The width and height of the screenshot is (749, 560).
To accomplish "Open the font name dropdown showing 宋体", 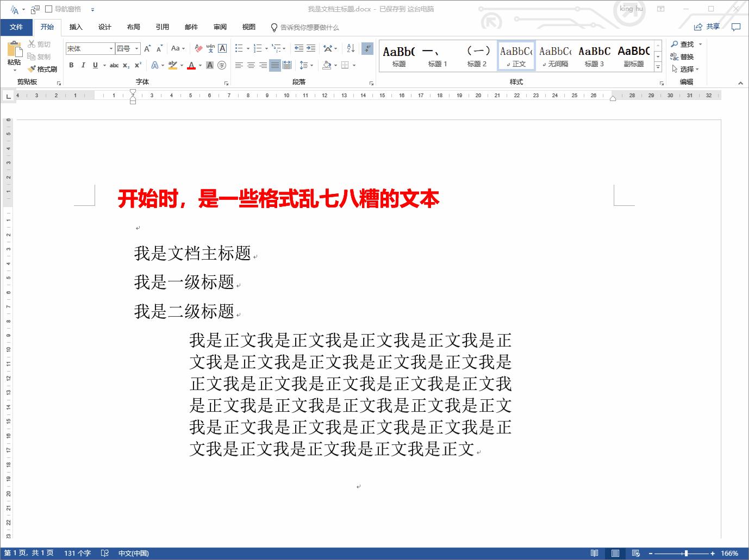I will (x=111, y=48).
